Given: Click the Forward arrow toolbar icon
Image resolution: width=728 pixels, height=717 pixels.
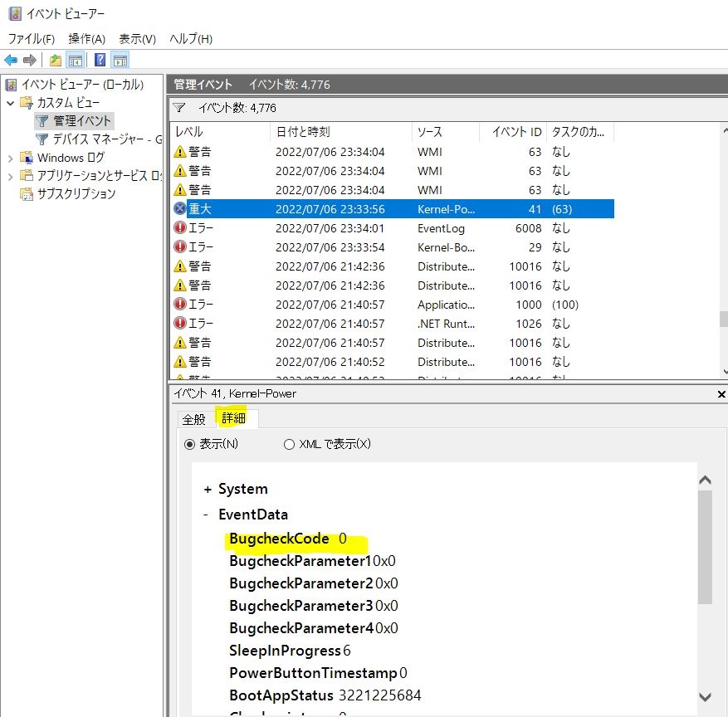Looking at the screenshot, I should tap(29, 61).
